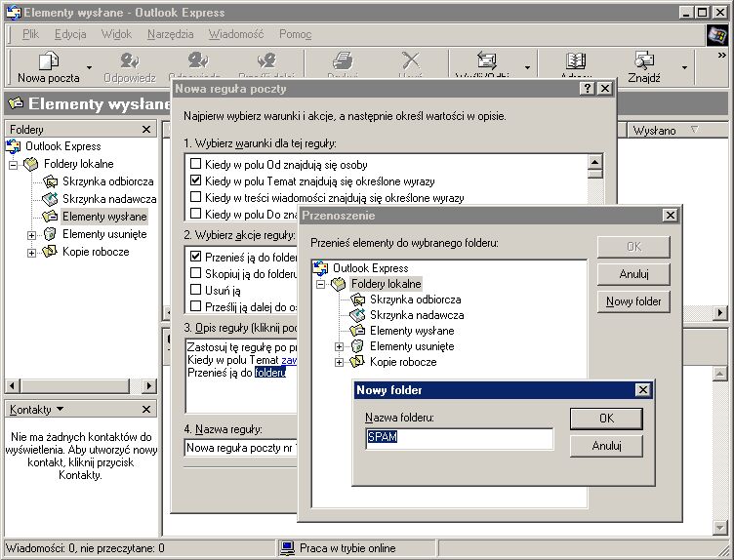This screenshot has height=560, width=734.
Task: Open the Plik menu
Action: (30, 34)
